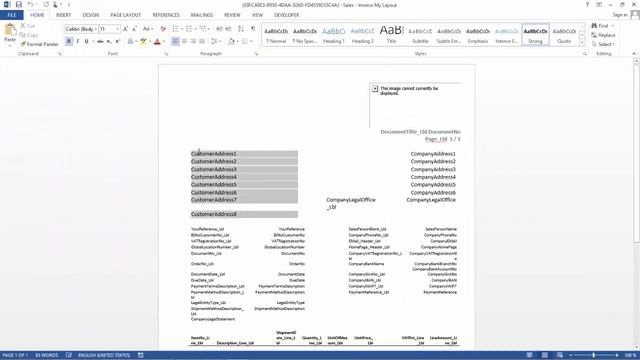Open the Font dialog launcher
The width and height of the screenshot is (640, 360).
click(x=166, y=54)
